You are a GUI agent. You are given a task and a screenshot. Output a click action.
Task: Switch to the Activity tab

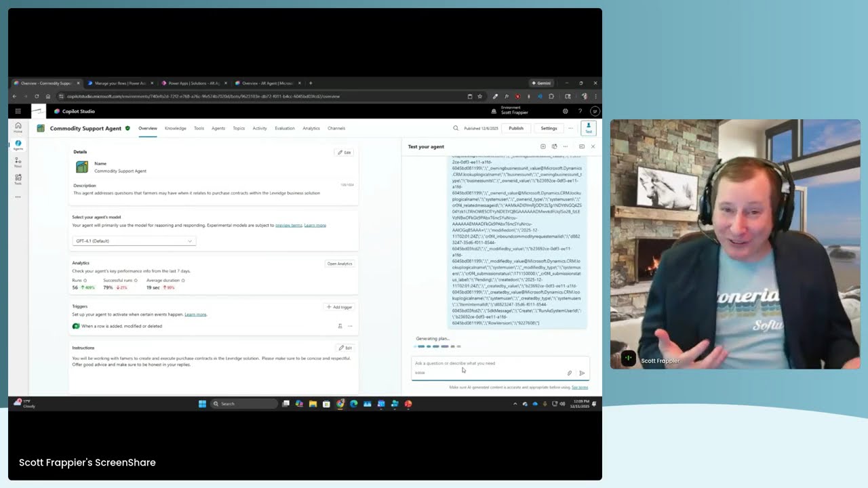click(260, 128)
